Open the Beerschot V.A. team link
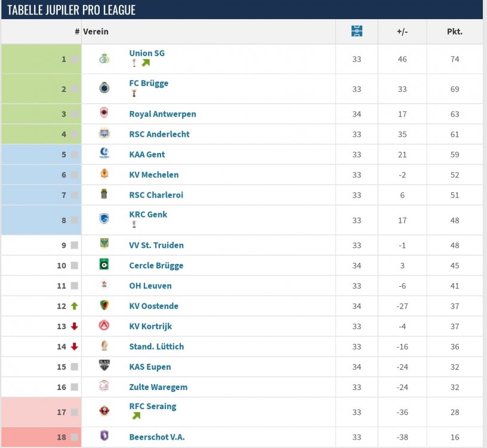Image resolution: width=487 pixels, height=448 pixels. coord(157,437)
